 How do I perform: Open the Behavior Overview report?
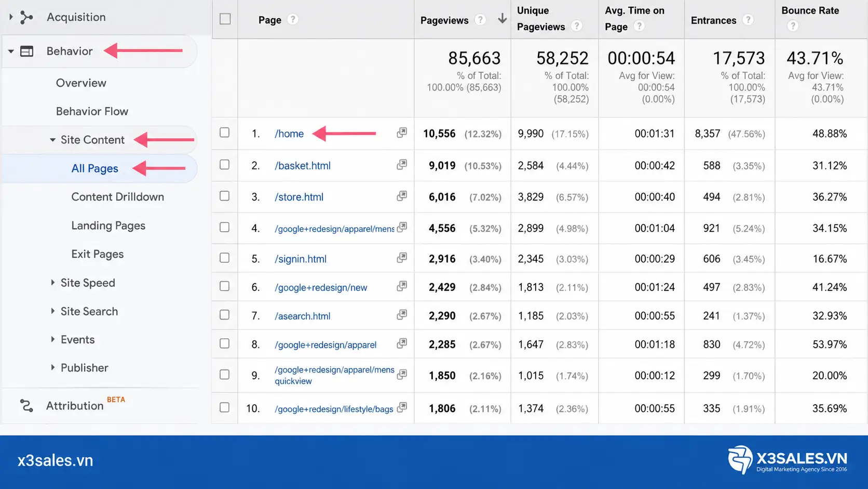tap(81, 83)
